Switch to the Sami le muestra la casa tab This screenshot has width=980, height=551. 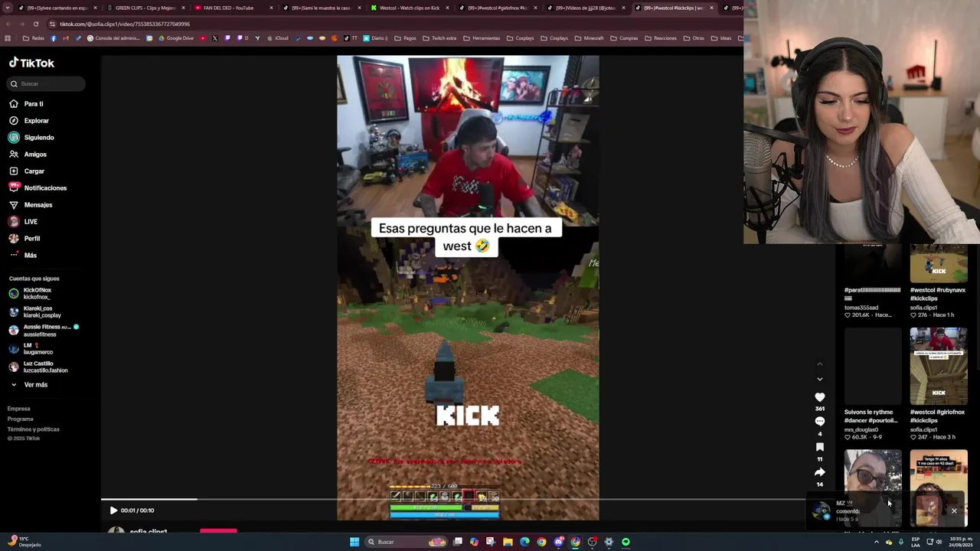pos(320,8)
